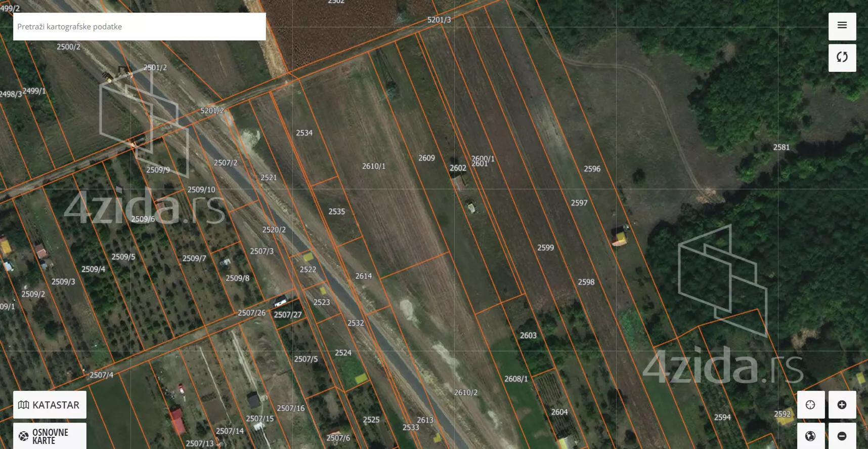This screenshot has width=868, height=449.
Task: Click parcel label 2507/4
Action: pos(101,375)
